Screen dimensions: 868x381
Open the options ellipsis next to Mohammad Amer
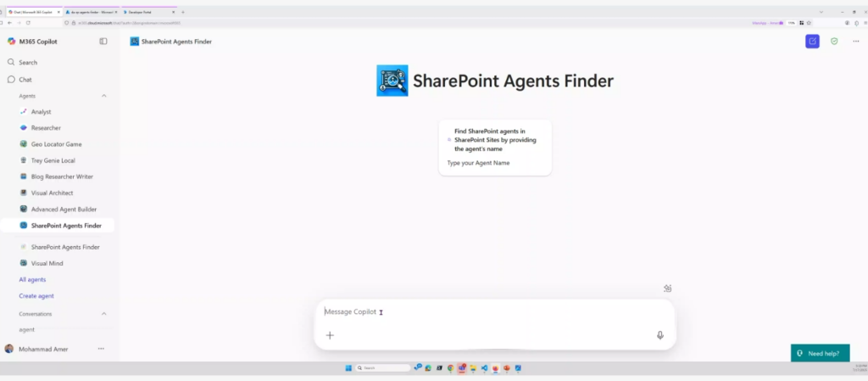101,349
